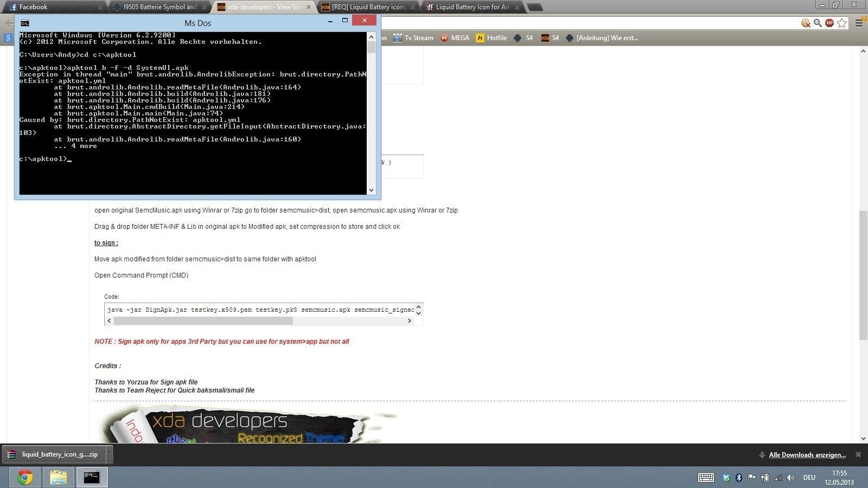The image size is (868, 488).
Task: Click the Ms Dos console scroll-down arrow
Action: tap(371, 190)
